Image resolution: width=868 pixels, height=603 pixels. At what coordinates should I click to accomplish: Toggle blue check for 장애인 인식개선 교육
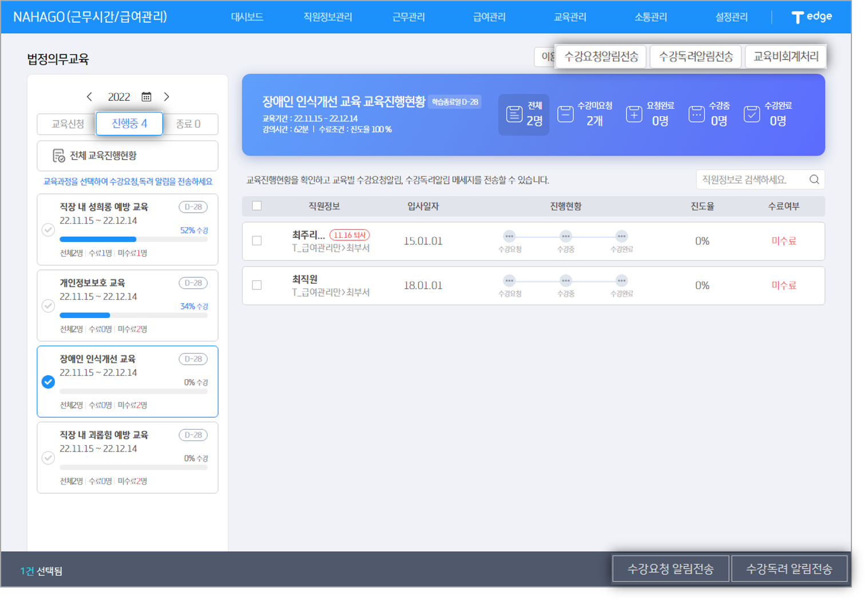point(48,382)
